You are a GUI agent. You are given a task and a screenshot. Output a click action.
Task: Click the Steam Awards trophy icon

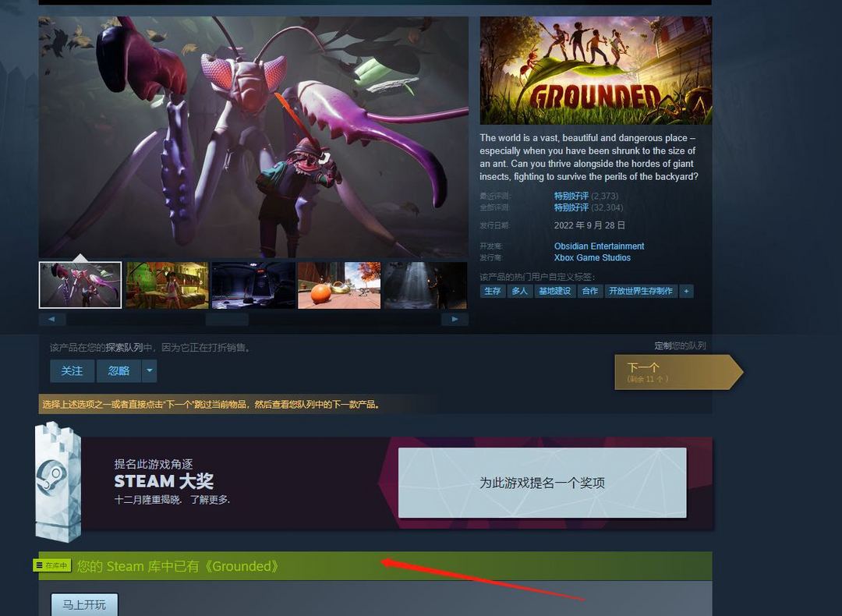point(58,481)
